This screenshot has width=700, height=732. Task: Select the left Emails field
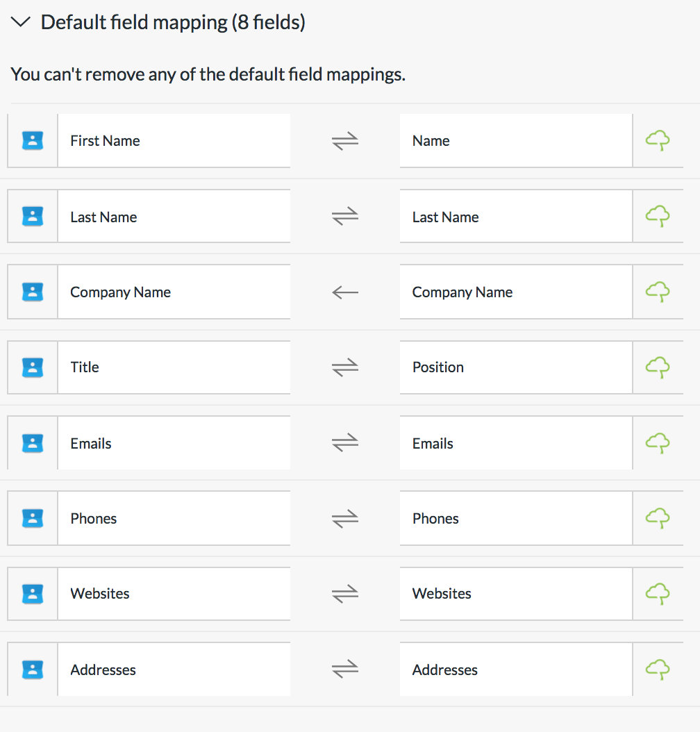tap(174, 443)
